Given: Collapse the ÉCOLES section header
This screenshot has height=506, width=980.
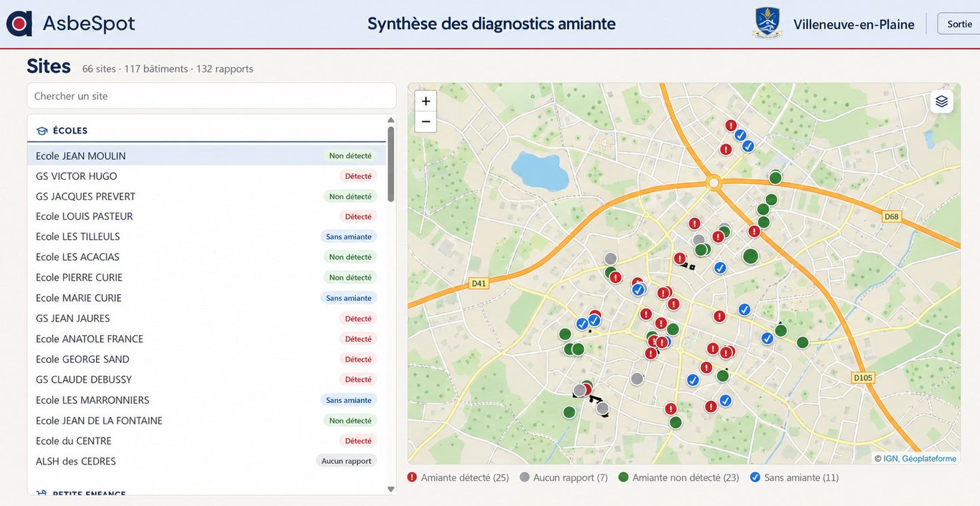Looking at the screenshot, I should (206, 131).
